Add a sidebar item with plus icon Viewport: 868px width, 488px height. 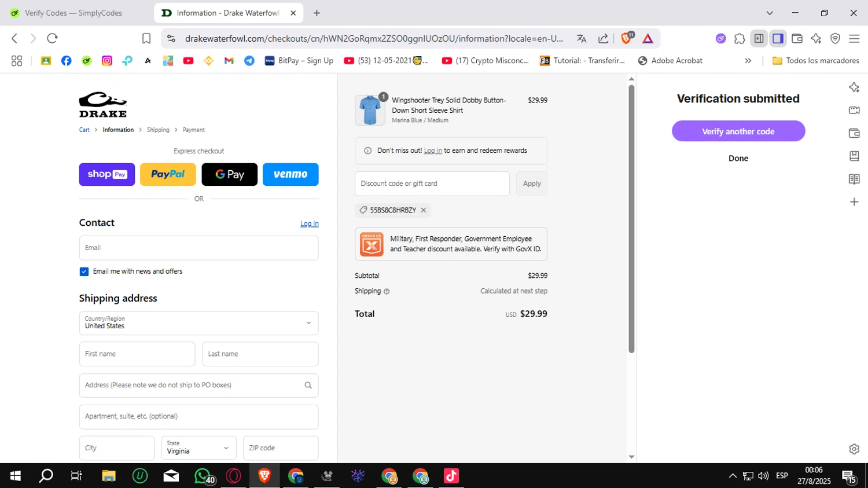pos(854,202)
